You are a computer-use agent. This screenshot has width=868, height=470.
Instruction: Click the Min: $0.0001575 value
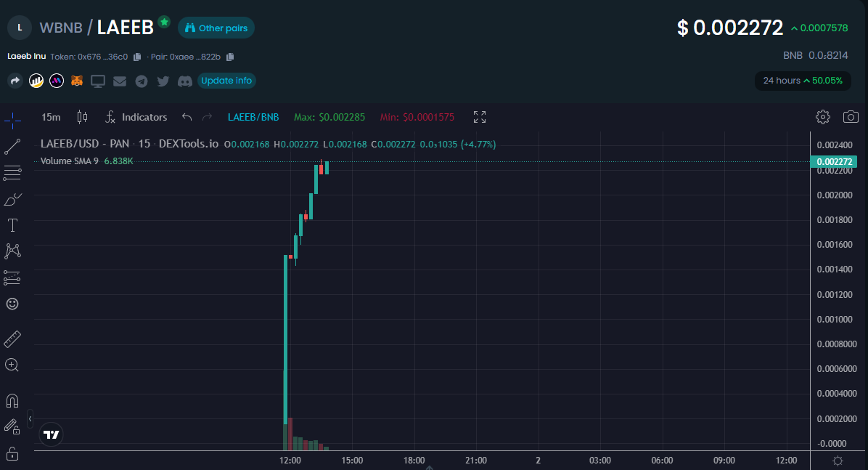417,117
